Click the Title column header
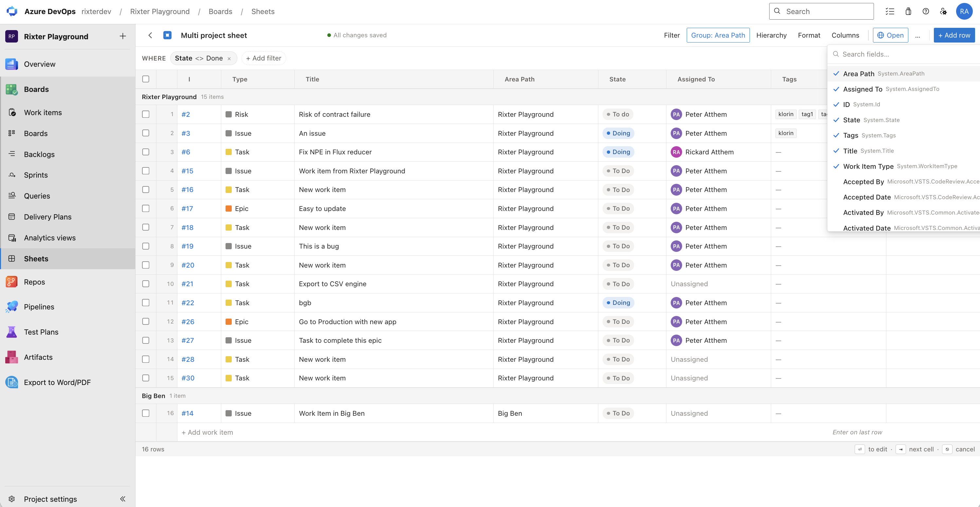This screenshot has height=507, width=980. tap(394, 79)
